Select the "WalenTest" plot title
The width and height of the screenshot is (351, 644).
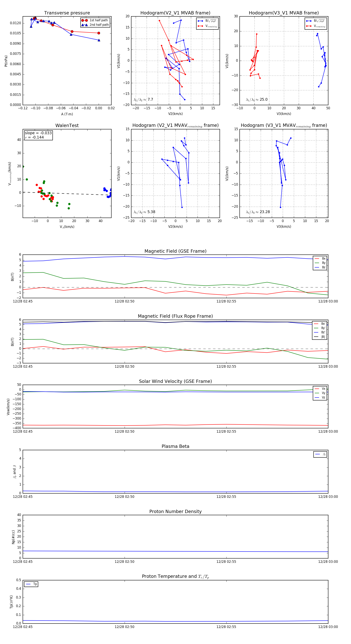click(67, 125)
